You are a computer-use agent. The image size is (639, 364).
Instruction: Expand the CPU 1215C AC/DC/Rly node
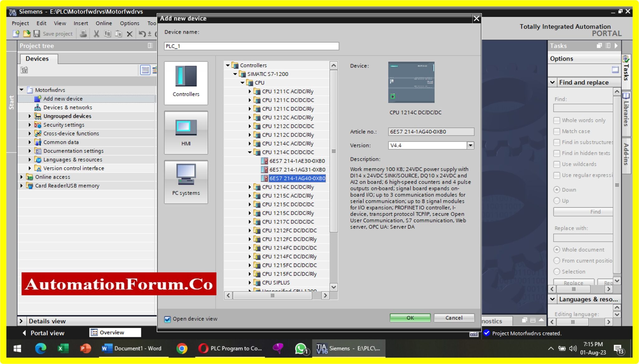250,196
